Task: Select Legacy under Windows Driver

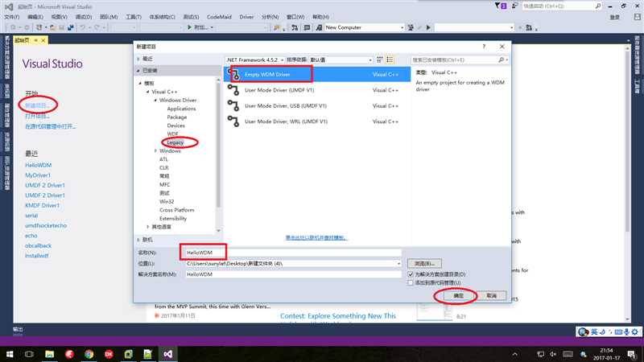Action: click(175, 142)
